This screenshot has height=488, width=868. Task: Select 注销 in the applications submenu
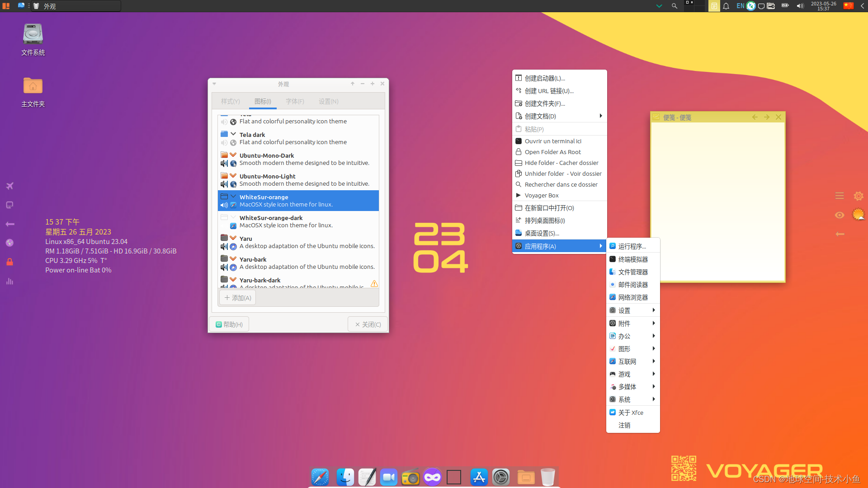pos(633,425)
